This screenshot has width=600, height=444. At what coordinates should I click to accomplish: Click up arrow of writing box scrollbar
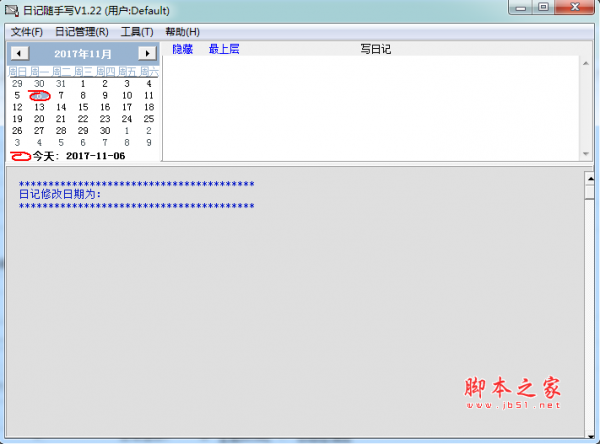[x=586, y=64]
